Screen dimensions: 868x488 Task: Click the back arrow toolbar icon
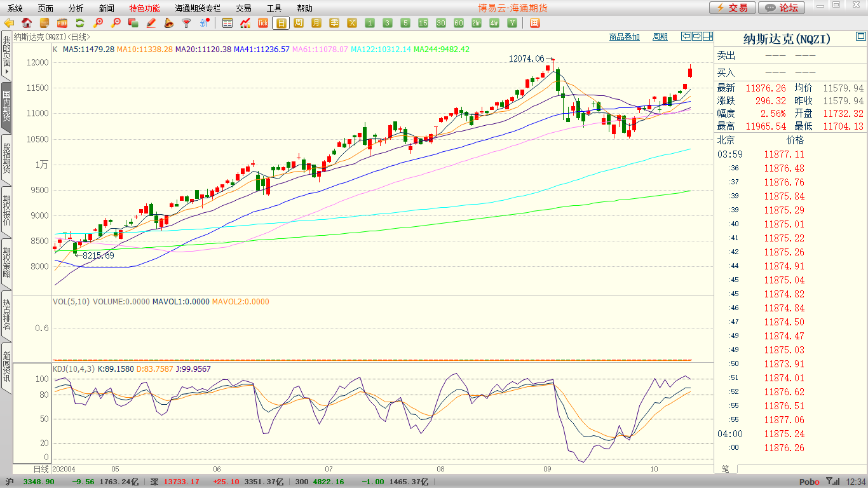(9, 23)
